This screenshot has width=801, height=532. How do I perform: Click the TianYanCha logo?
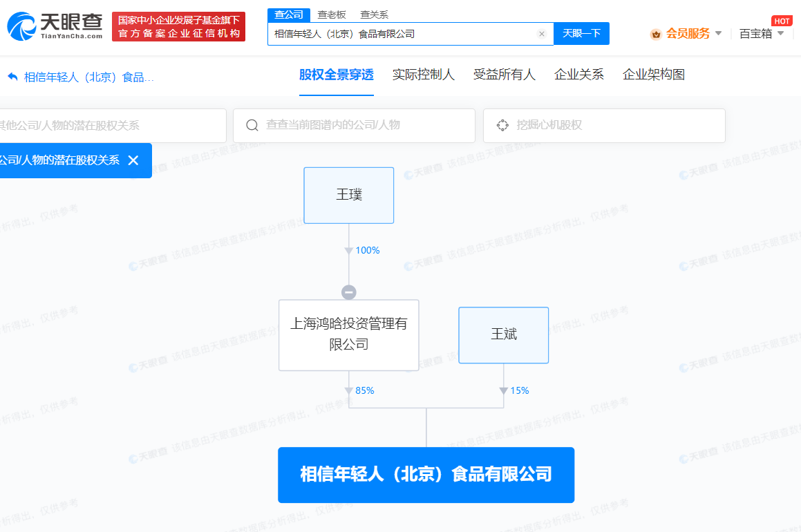click(54, 26)
